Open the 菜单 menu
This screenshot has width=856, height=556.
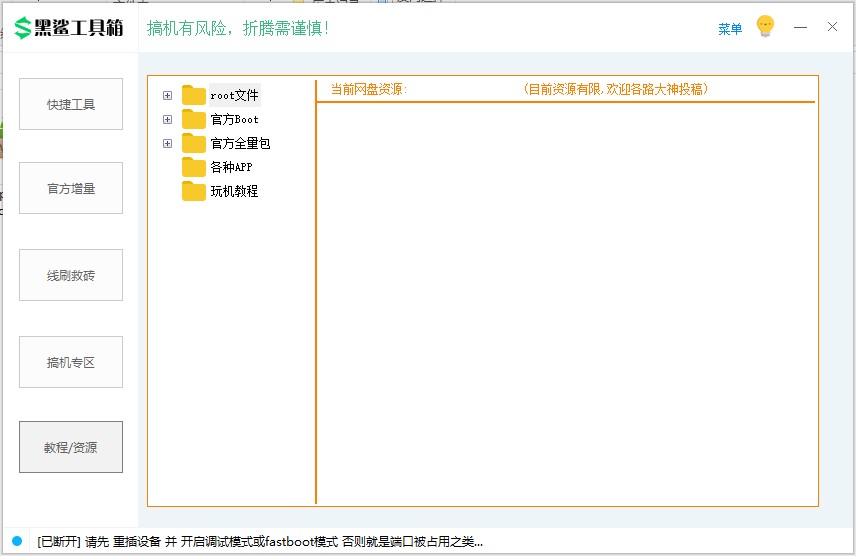730,29
